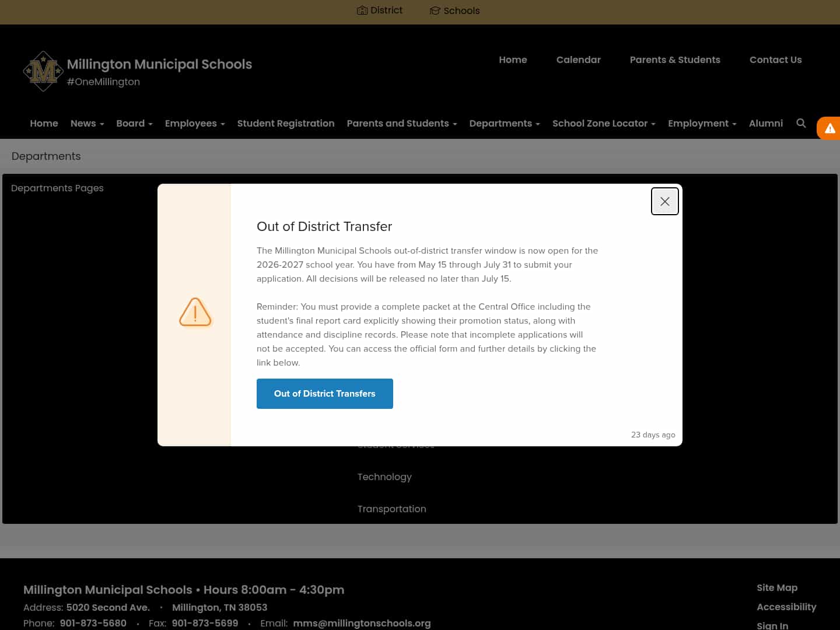Screen dimensions: 840x630
Task: Open the 5020 Second Ave. address link
Action: tap(108, 607)
